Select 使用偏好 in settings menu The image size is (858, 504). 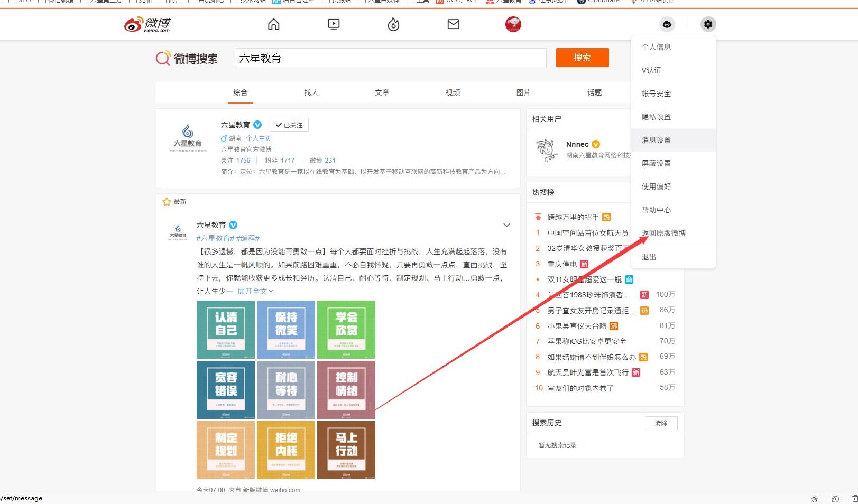(x=674, y=186)
